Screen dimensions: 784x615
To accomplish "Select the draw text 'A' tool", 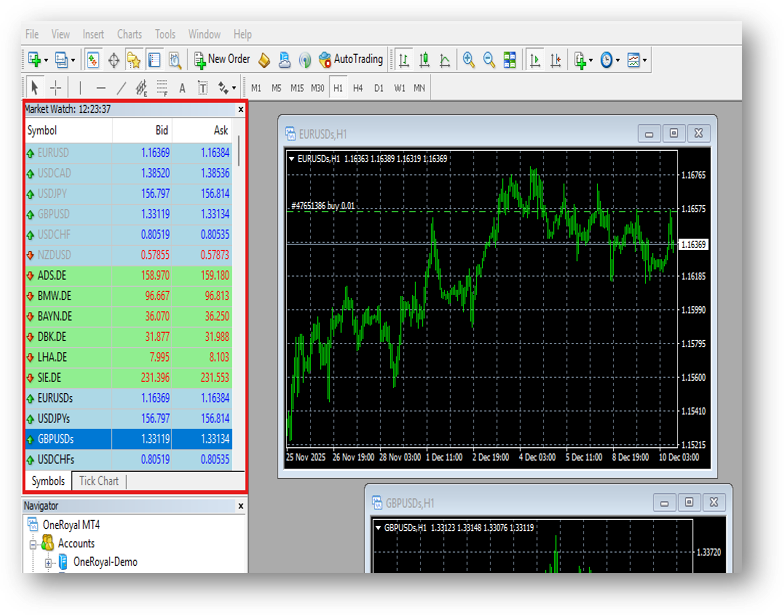I will 183,88.
